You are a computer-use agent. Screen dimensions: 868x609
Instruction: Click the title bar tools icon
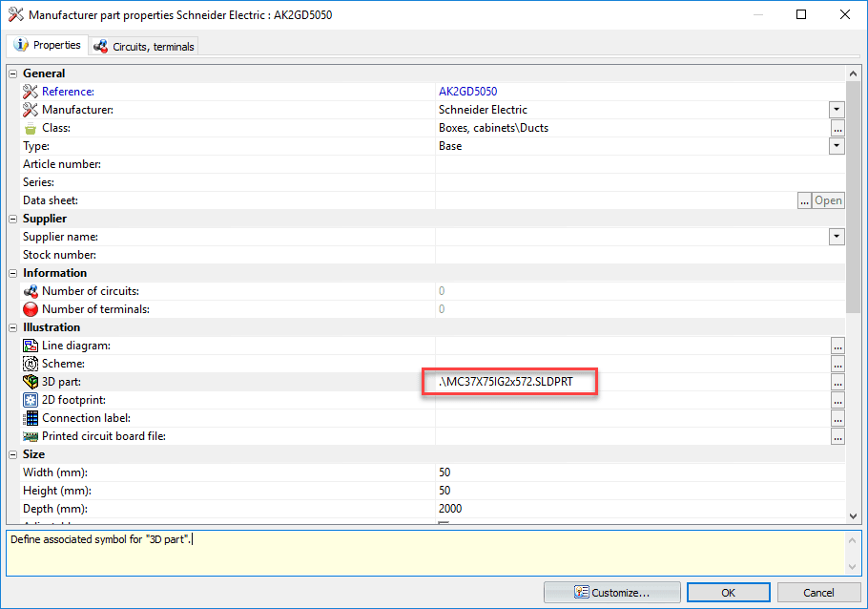pyautogui.click(x=15, y=15)
